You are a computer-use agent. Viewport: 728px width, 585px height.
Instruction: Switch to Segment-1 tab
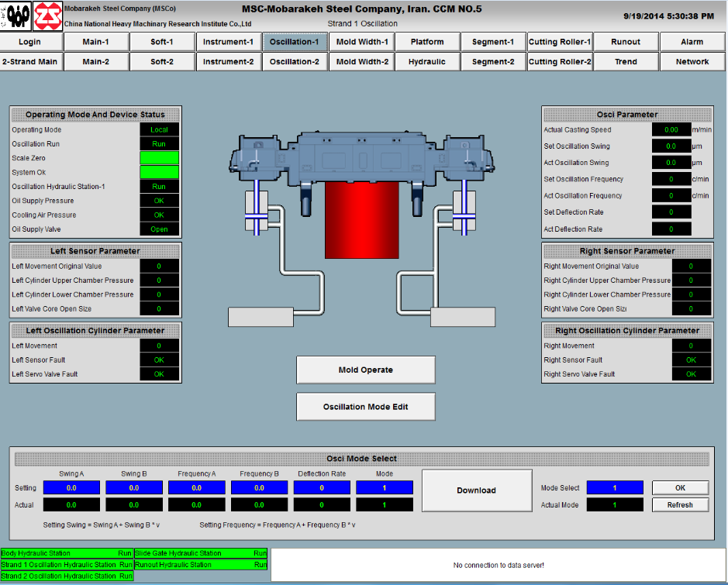[x=494, y=42]
